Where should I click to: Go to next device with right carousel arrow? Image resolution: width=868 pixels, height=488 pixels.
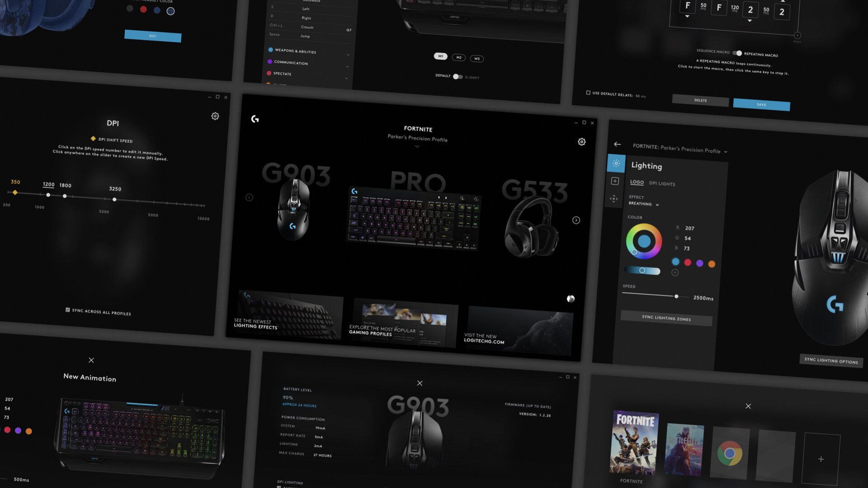576,221
